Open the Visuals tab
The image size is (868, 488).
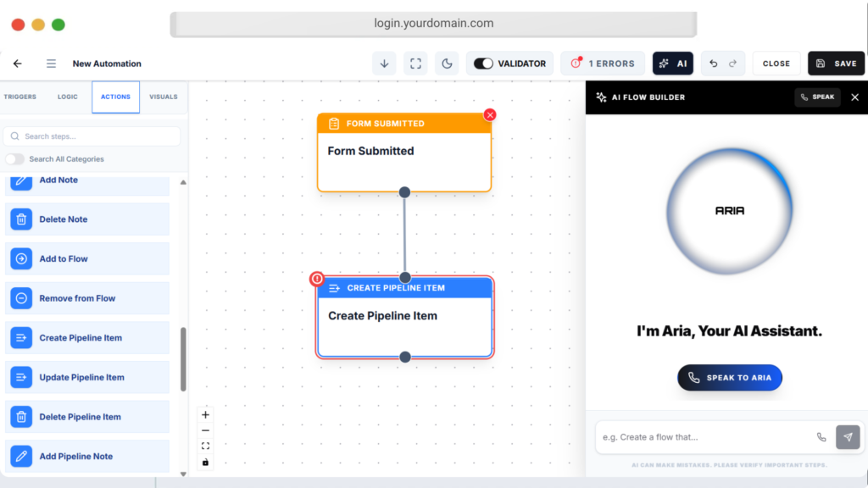click(x=164, y=97)
